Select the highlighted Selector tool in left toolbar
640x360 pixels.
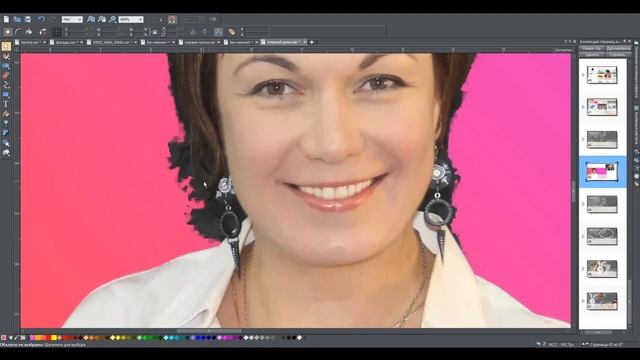tap(6, 46)
